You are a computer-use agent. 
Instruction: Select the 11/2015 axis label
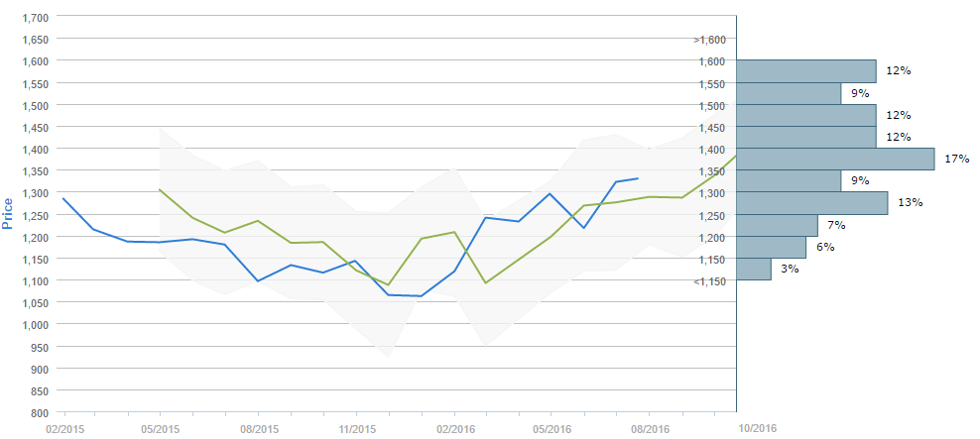356,428
